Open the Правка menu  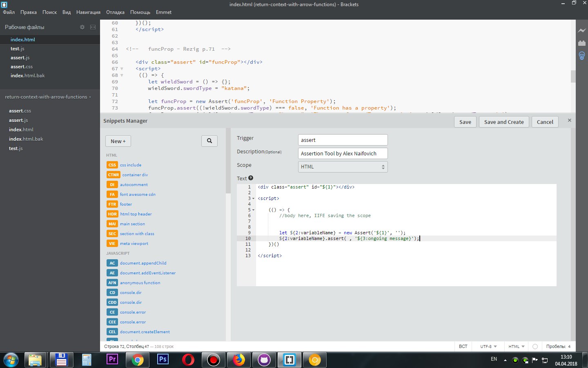[x=29, y=12]
